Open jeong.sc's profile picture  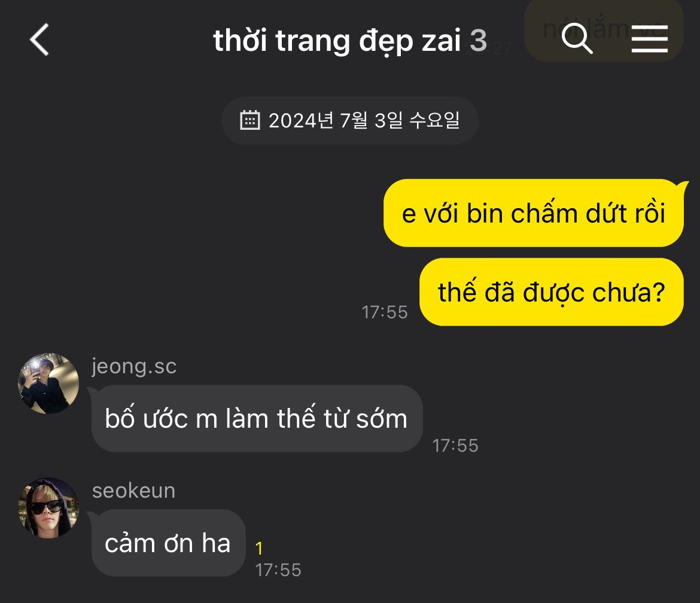[x=48, y=383]
